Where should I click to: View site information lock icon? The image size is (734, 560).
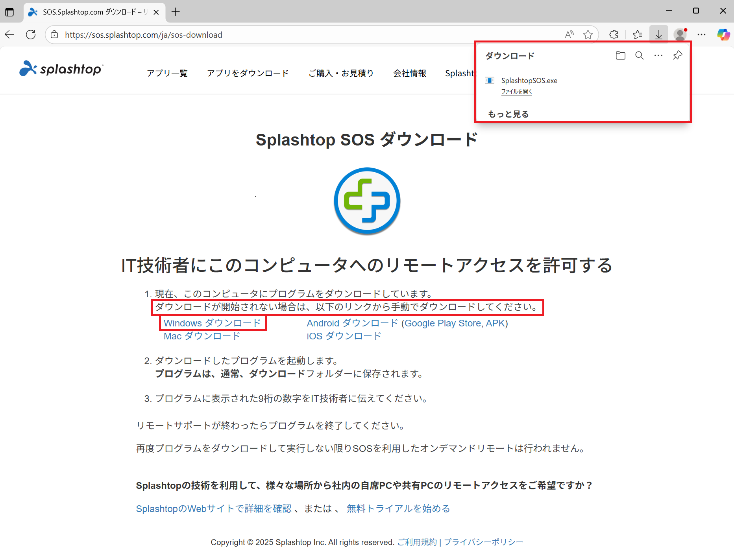pos(55,35)
